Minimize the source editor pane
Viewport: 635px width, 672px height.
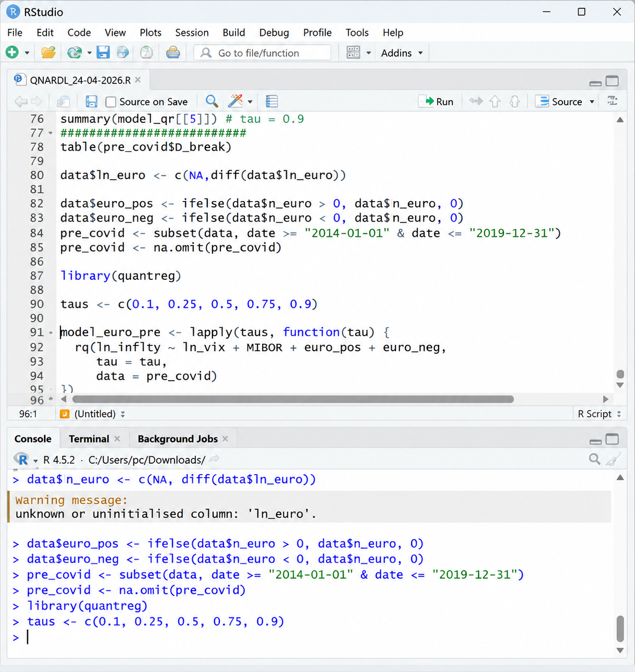595,83
